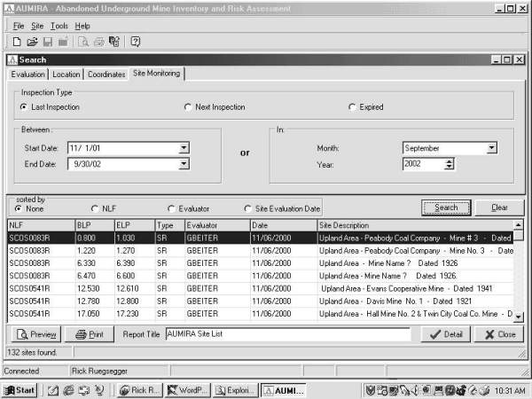Screen dimensions: 532x399
Task: Click the Search button
Action: pos(446,207)
